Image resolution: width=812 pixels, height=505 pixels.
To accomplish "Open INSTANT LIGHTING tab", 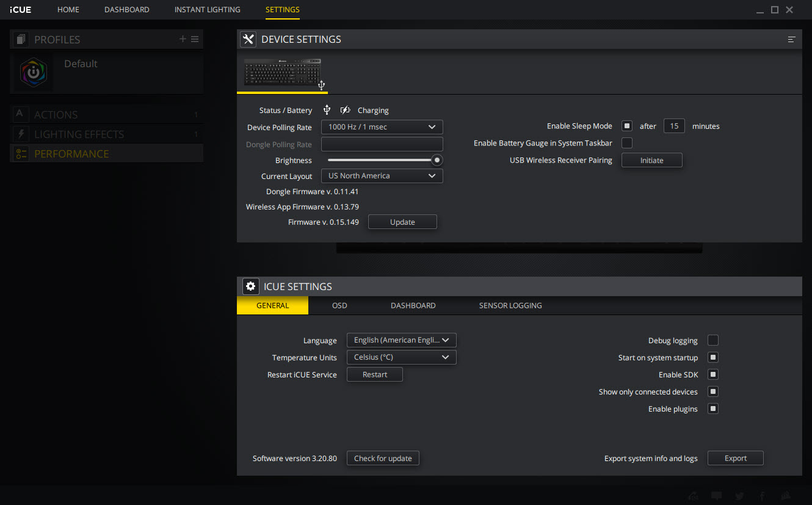I will coord(208,10).
